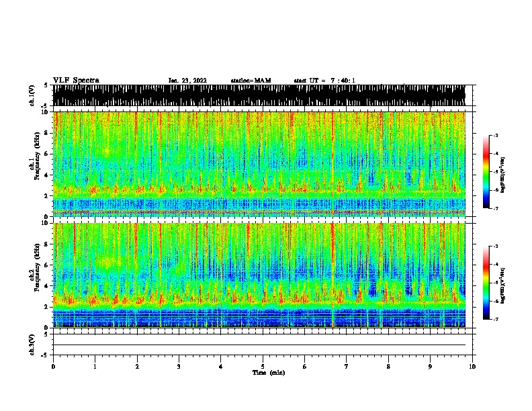Viewport: 532px width, 411px height.
Task: Click the "VLF Spectra" plot title
Action: [76, 81]
